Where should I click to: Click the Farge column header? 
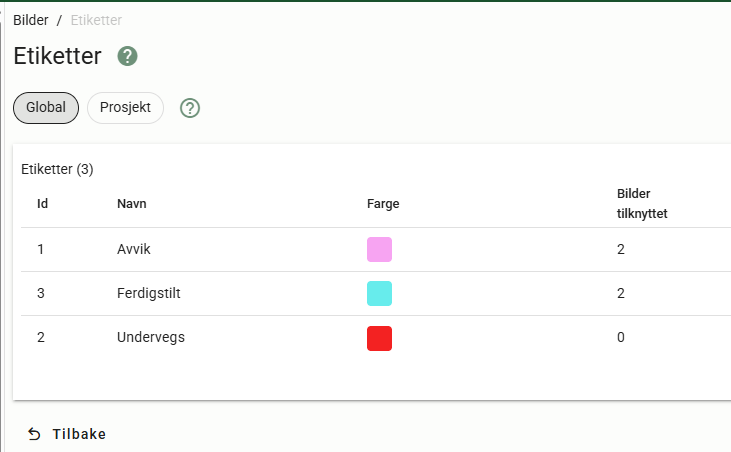383,204
